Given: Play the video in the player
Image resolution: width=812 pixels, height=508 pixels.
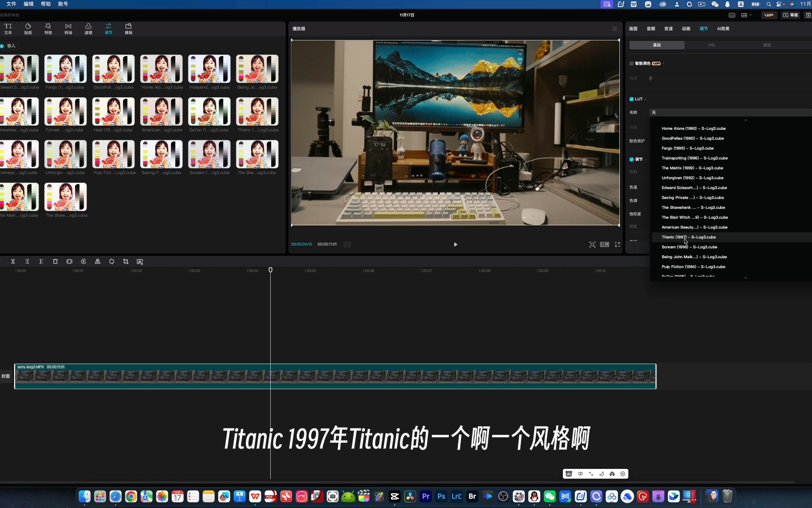Looking at the screenshot, I should [x=455, y=245].
